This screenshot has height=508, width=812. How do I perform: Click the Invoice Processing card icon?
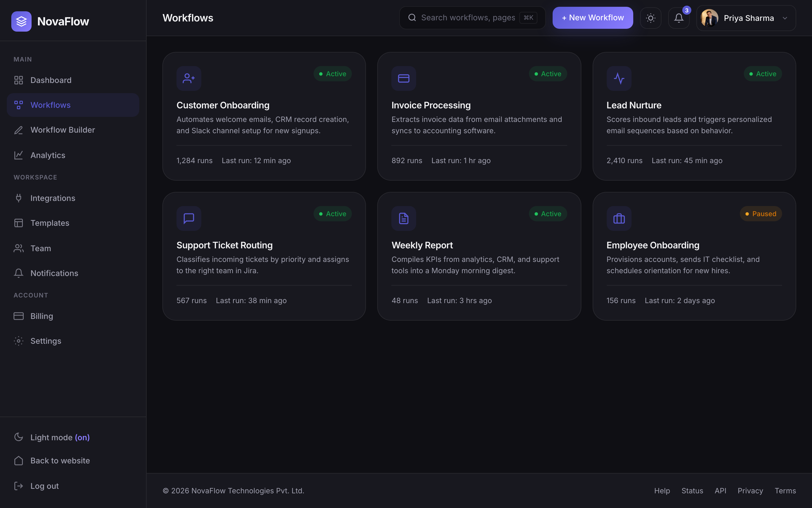click(x=404, y=78)
